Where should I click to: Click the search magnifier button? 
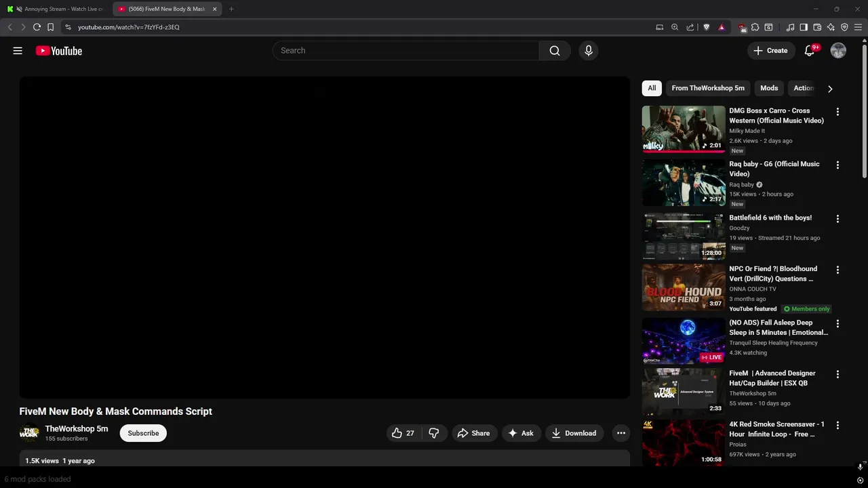tap(555, 51)
